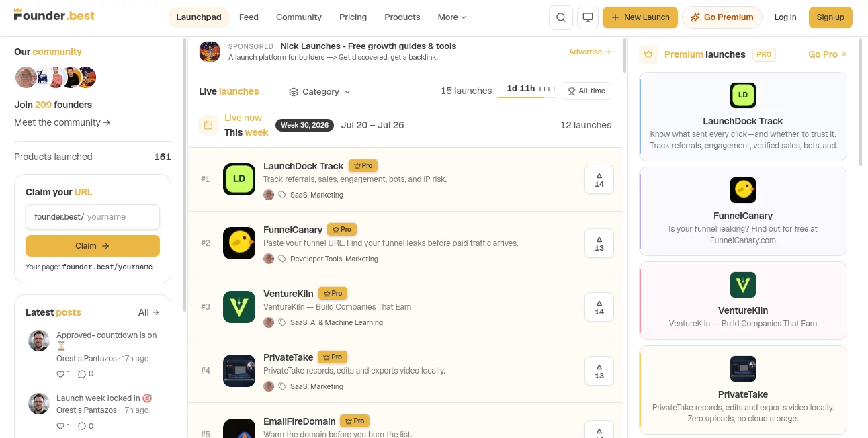
Task: Open the PrivateTake premium card
Action: 743,390
